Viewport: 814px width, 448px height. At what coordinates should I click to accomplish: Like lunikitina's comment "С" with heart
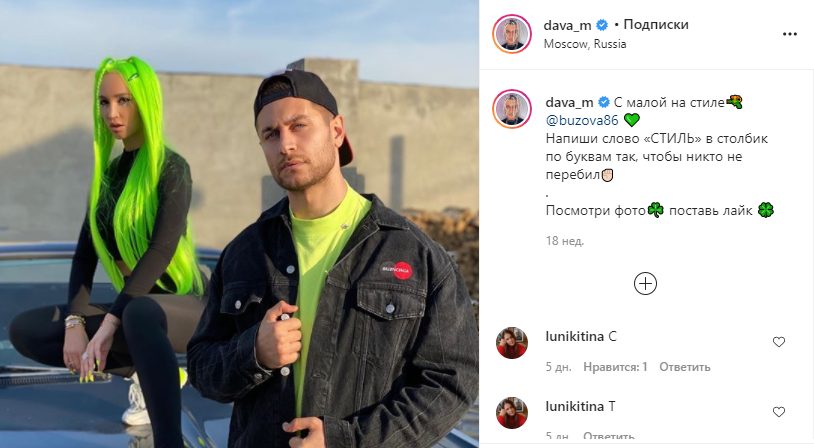point(779,342)
